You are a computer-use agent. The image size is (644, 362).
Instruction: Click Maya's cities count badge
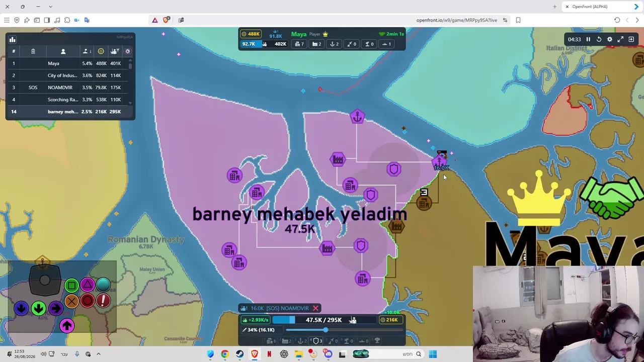point(299,44)
